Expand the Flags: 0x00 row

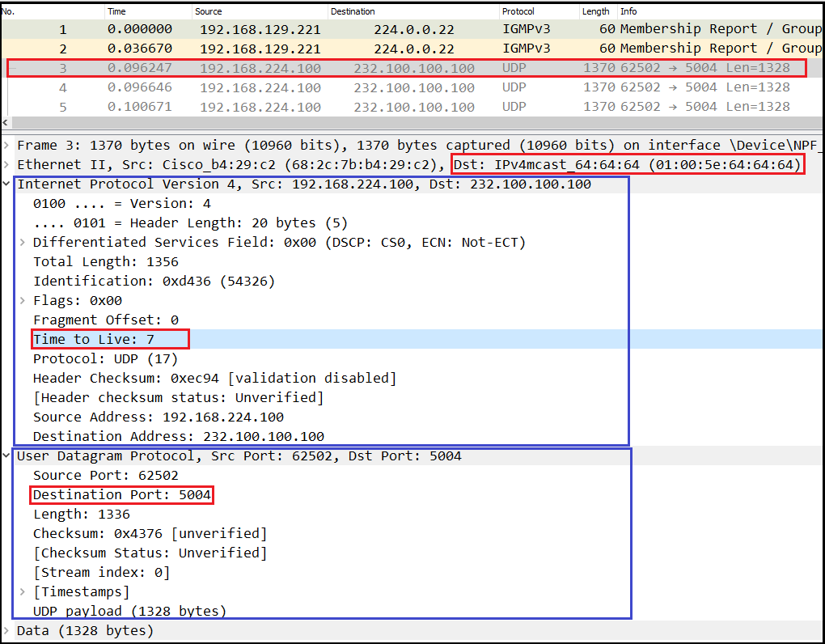(x=23, y=301)
